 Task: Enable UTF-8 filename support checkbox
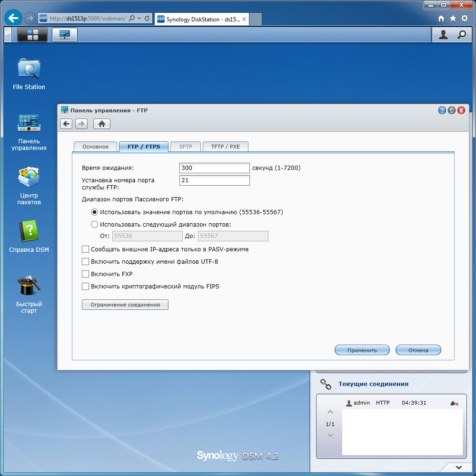tap(85, 262)
